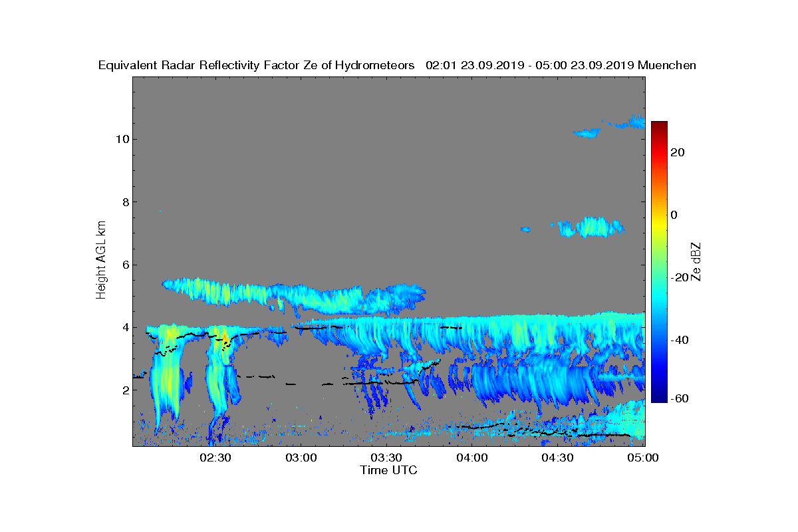Click the colorbar value '-20'

tap(680, 278)
